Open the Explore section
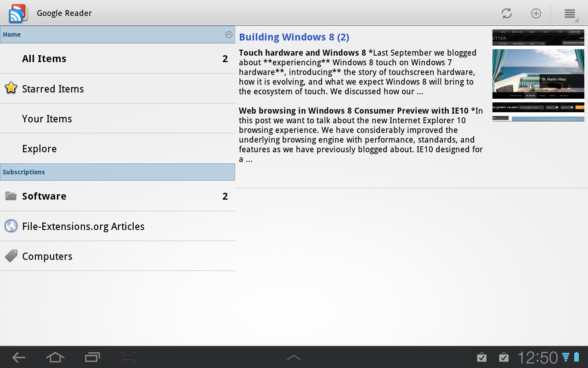Image resolution: width=588 pixels, height=368 pixels. (118, 149)
